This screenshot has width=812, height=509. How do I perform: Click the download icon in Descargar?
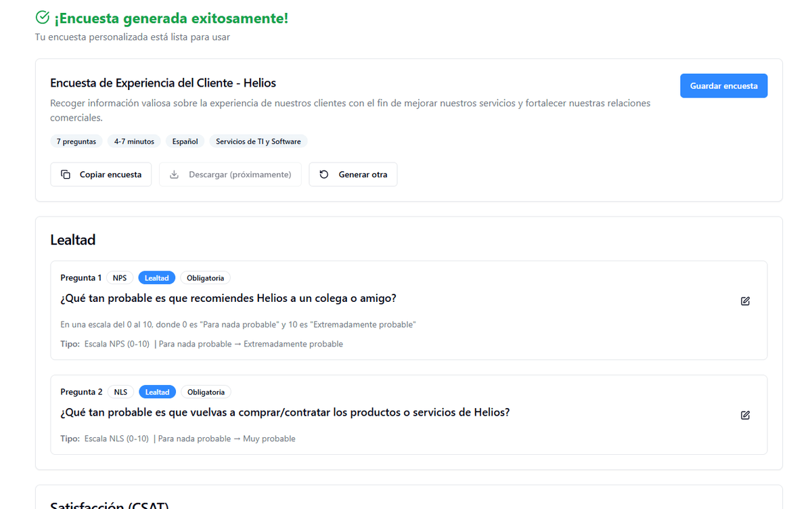[x=174, y=175]
